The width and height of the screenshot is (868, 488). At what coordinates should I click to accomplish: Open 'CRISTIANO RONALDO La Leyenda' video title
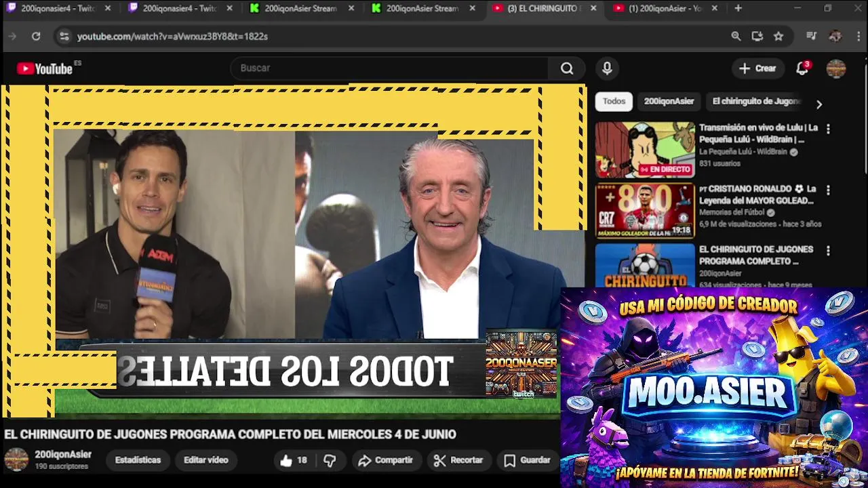(757, 195)
